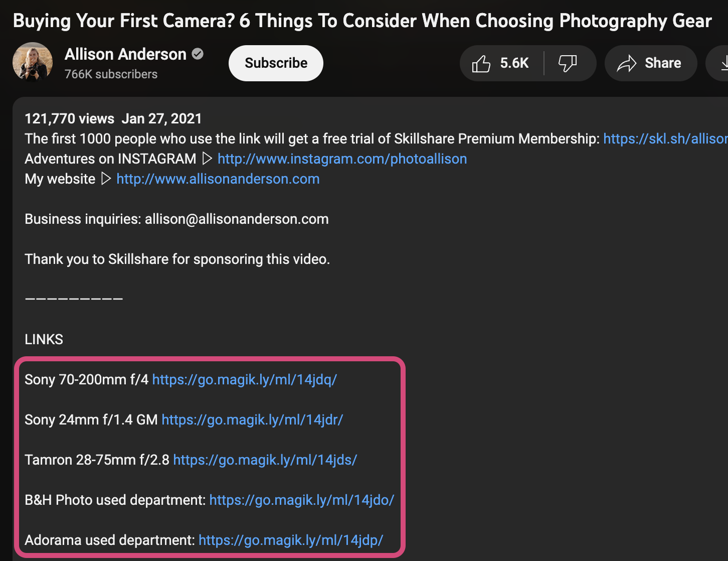Image resolution: width=728 pixels, height=561 pixels.
Task: Open the Instagram photoallison link
Action: 342,159
